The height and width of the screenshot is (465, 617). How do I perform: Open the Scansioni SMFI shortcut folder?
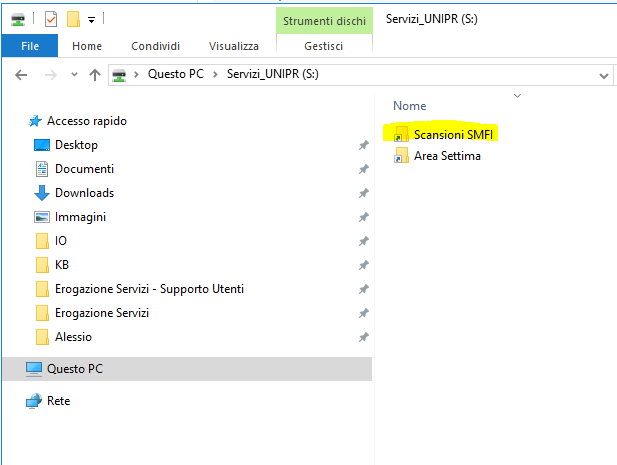pyautogui.click(x=453, y=133)
